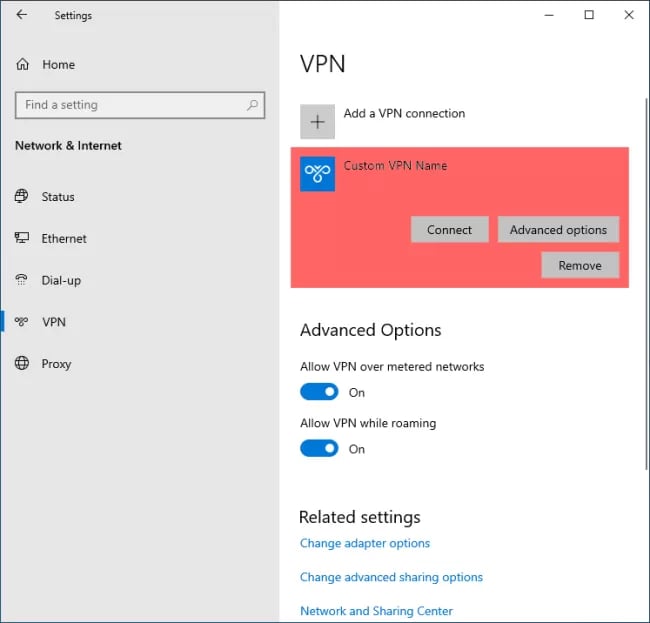Go to Home in the sidebar
The height and width of the screenshot is (623, 650).
[58, 65]
